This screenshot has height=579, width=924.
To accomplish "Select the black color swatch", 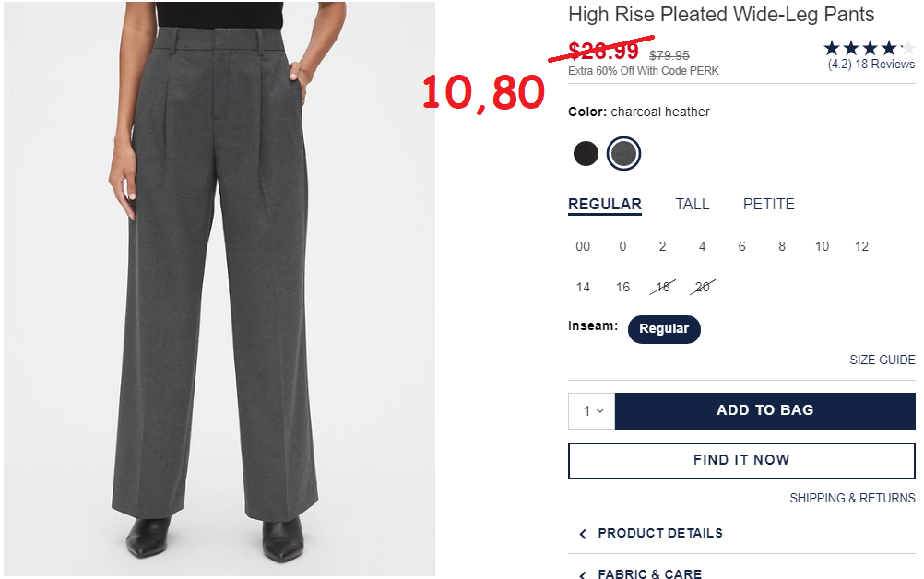I will [x=586, y=154].
